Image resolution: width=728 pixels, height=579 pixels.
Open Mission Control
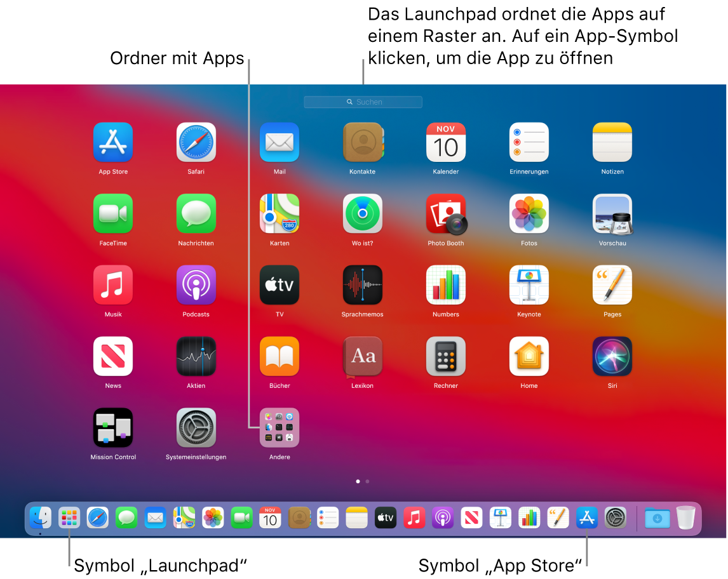pyautogui.click(x=112, y=427)
